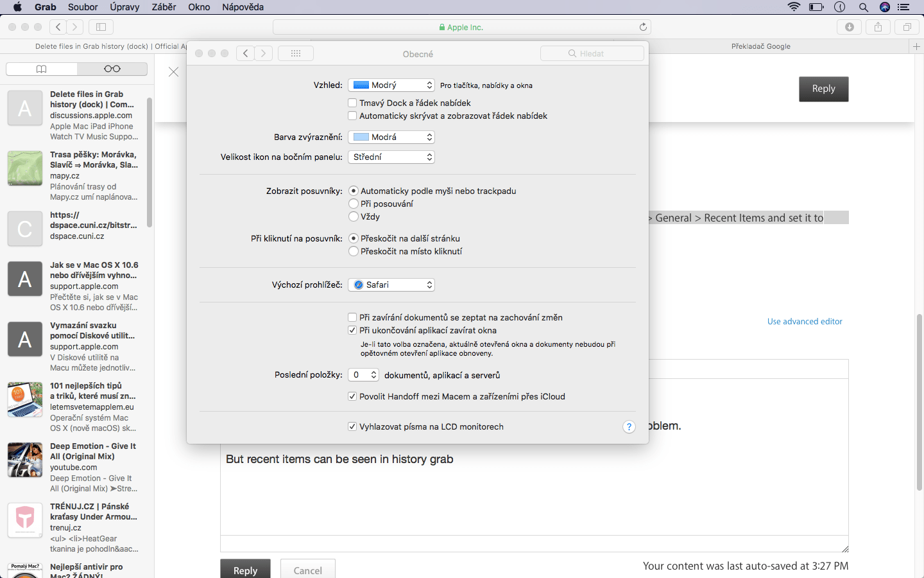Viewport: 924px width, 578px height.
Task: Open Mapy.cz reading list thumbnail
Action: click(25, 168)
